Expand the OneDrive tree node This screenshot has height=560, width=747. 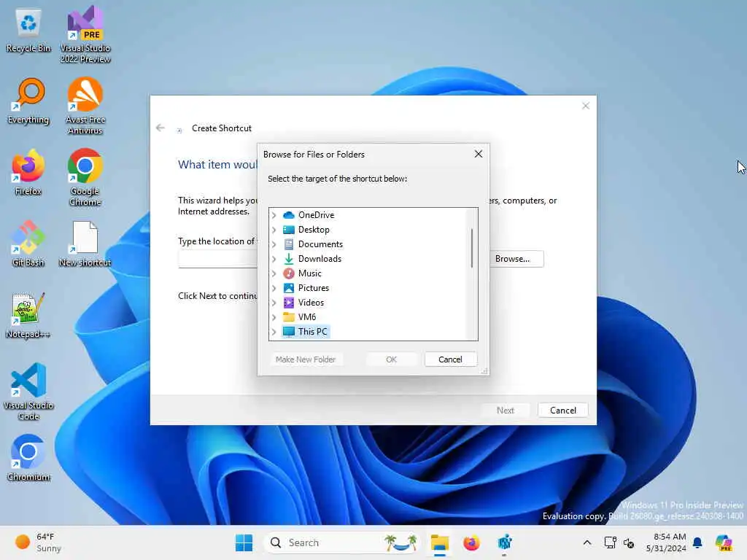pyautogui.click(x=274, y=215)
